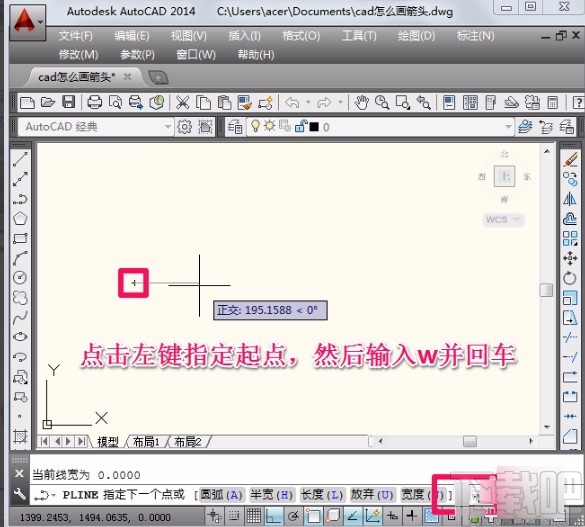Image resolution: width=585 pixels, height=527 pixels.
Task: Choose the 半宽(H) command option
Action: point(272,495)
